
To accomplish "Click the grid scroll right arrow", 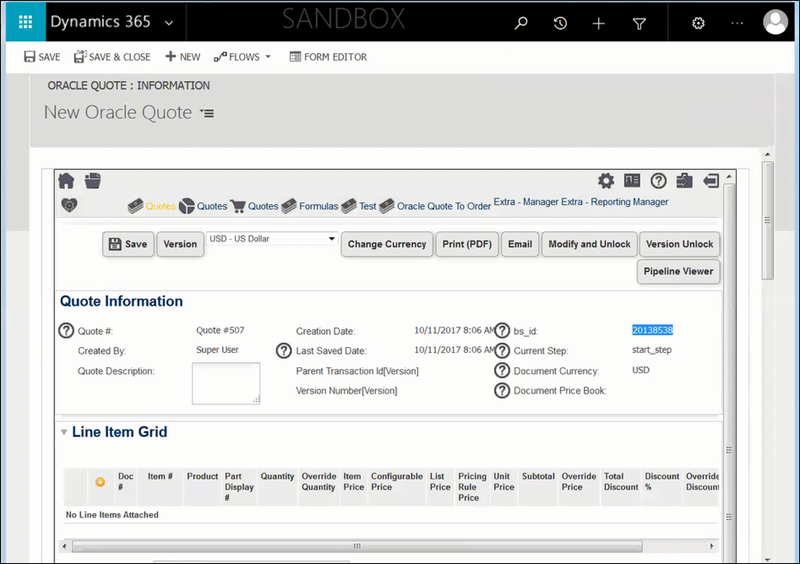I will [712, 546].
